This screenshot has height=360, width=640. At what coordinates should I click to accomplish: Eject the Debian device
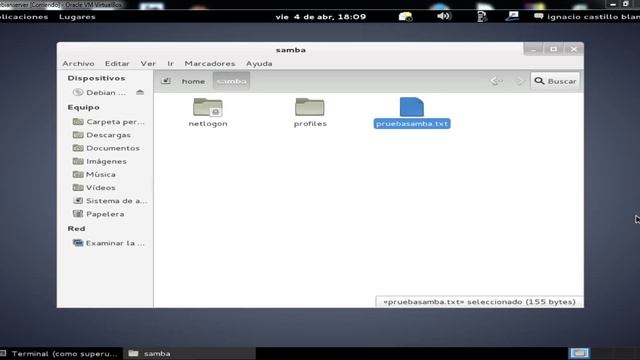tap(140, 92)
